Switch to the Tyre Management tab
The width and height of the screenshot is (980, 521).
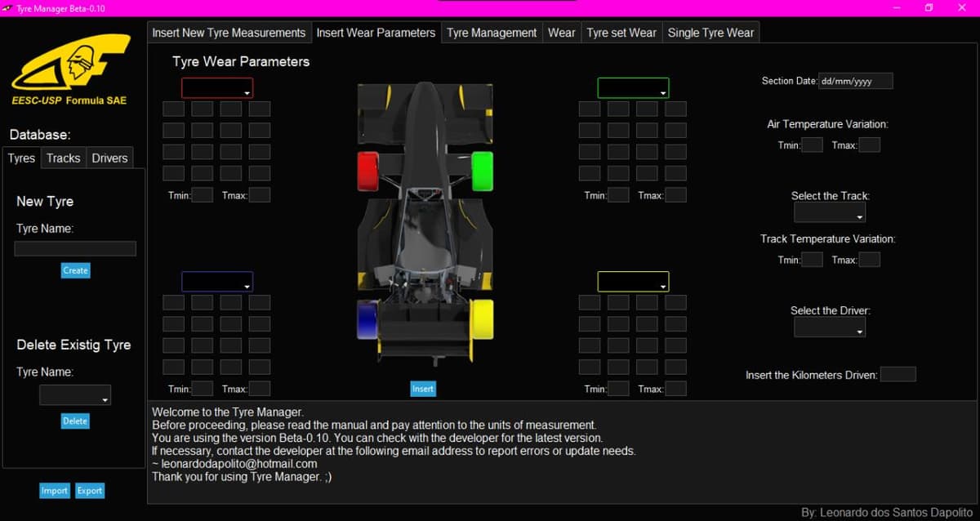click(491, 33)
